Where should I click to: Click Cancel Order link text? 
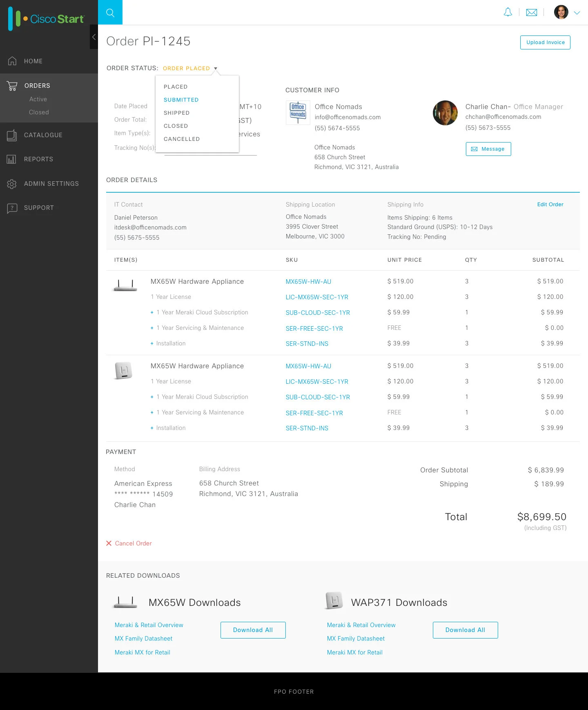click(x=133, y=543)
